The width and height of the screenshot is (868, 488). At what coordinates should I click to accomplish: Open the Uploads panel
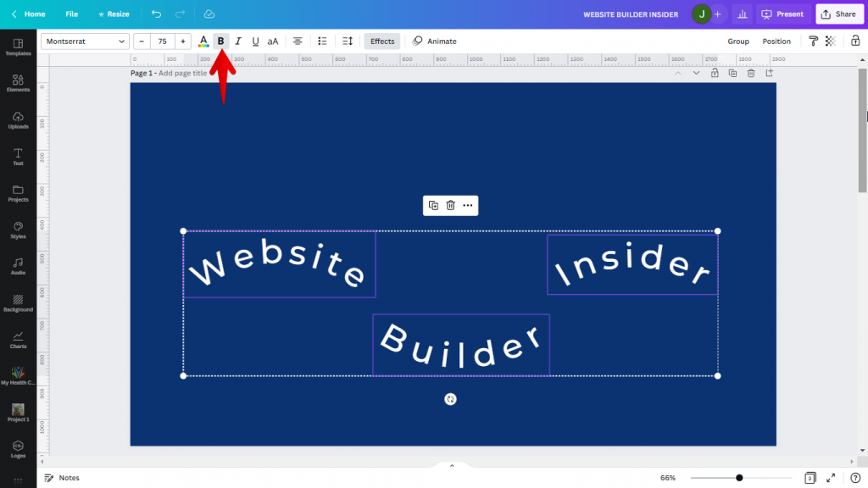pyautogui.click(x=18, y=119)
